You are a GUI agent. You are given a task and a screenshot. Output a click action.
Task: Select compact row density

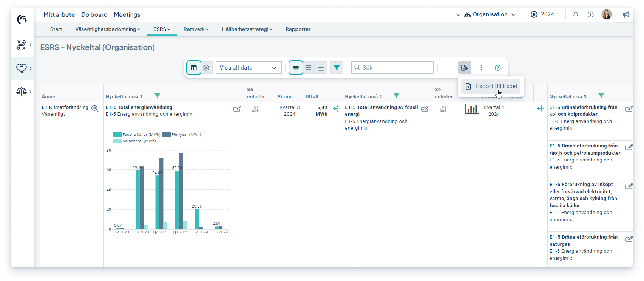click(296, 68)
